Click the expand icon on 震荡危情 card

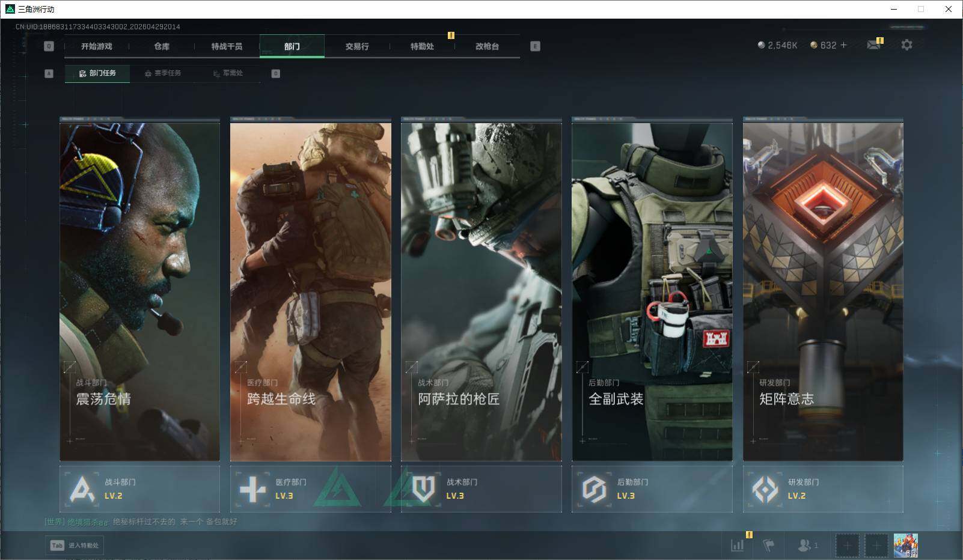pyautogui.click(x=70, y=367)
